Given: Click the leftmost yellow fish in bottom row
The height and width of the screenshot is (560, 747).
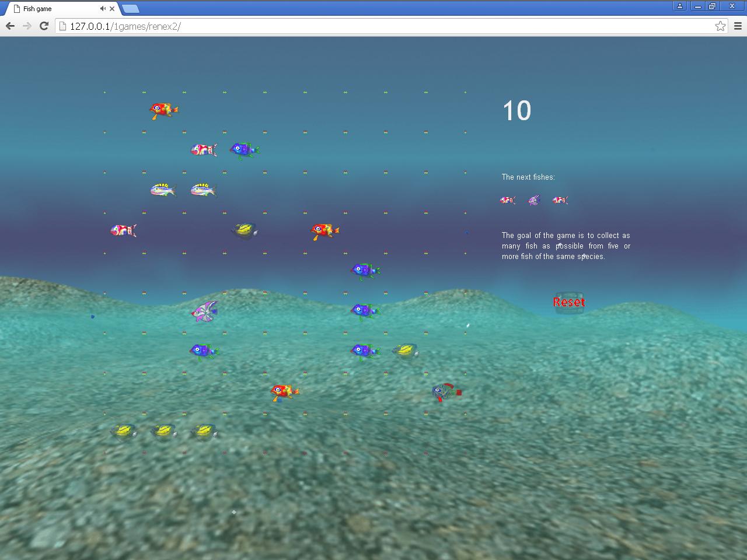Looking at the screenshot, I should tap(124, 431).
